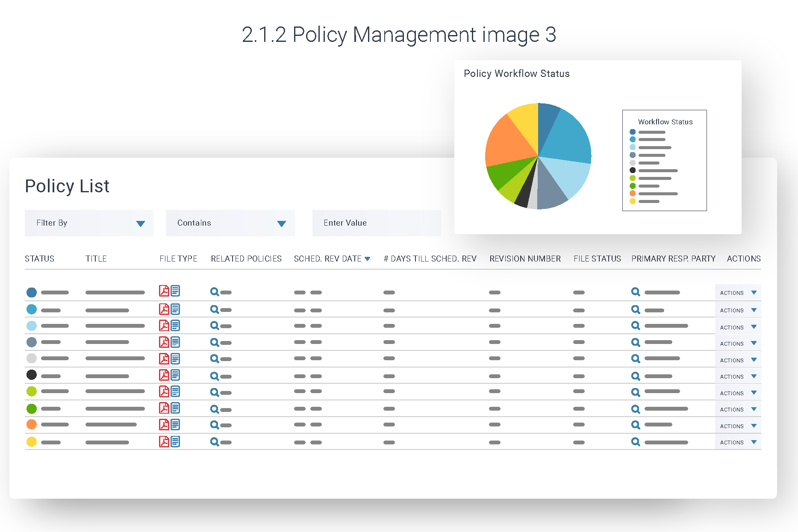Select the orange dot in Workflow Status legend
The image size is (798, 532).
tap(633, 194)
